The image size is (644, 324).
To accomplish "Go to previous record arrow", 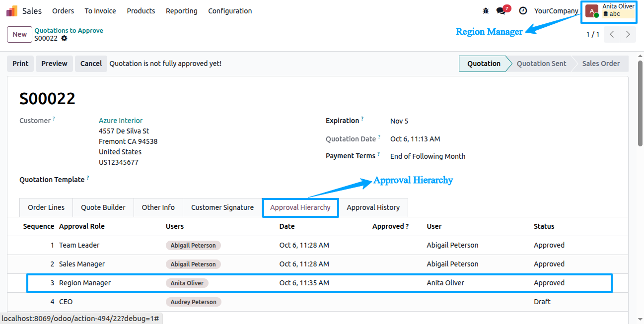I will pos(612,34).
